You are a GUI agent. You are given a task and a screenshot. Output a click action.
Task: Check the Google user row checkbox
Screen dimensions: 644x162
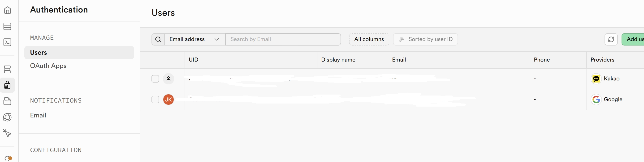(155, 100)
